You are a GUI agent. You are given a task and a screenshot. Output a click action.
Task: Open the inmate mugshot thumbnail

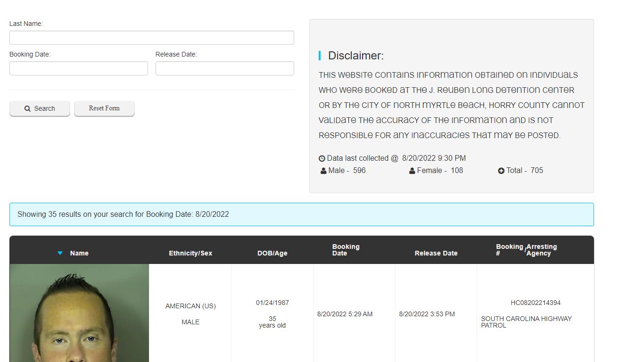pyautogui.click(x=79, y=313)
